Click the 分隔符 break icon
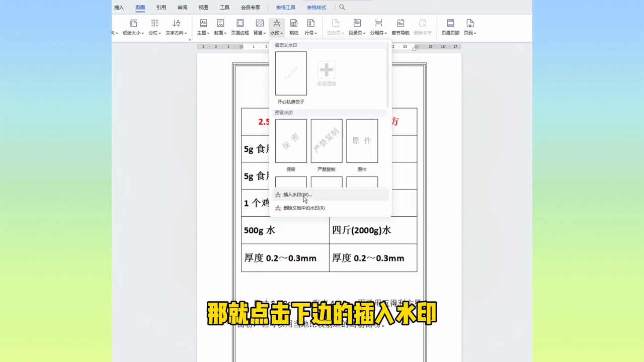 click(378, 23)
